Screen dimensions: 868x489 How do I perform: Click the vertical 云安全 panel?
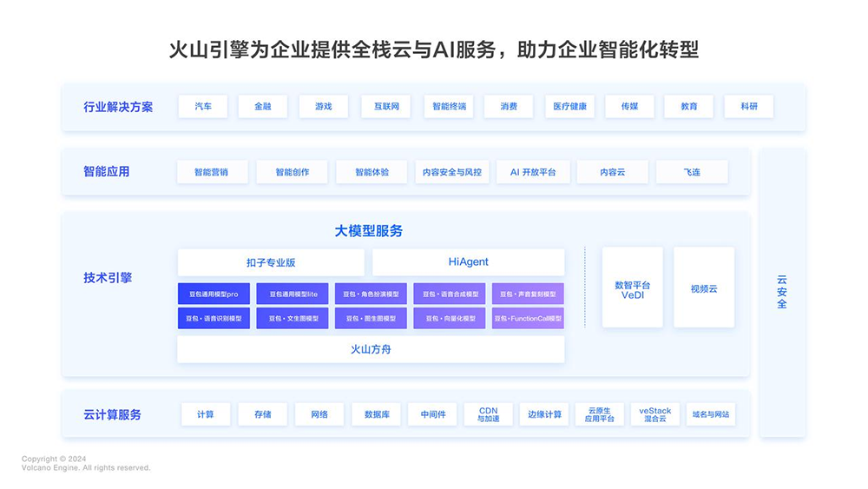tap(782, 293)
